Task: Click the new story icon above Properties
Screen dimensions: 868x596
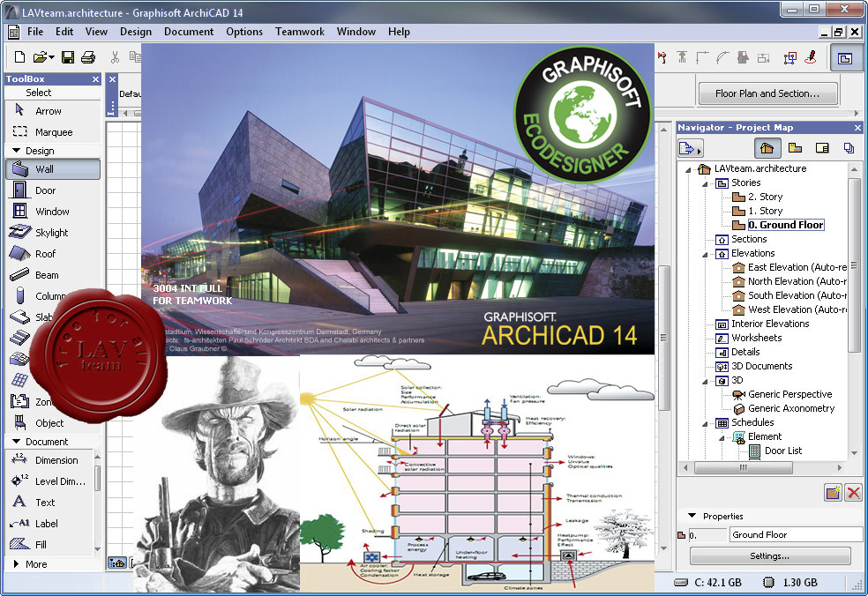Action: [833, 492]
